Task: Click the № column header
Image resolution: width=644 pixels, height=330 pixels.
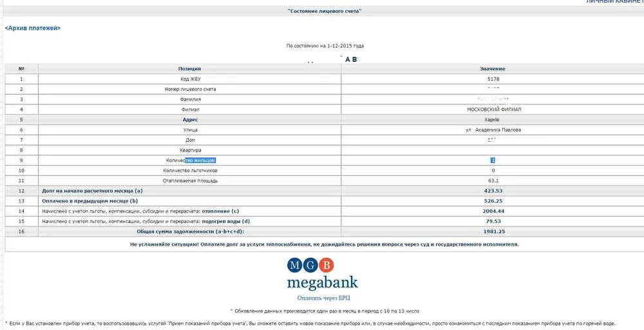Action: pos(21,68)
